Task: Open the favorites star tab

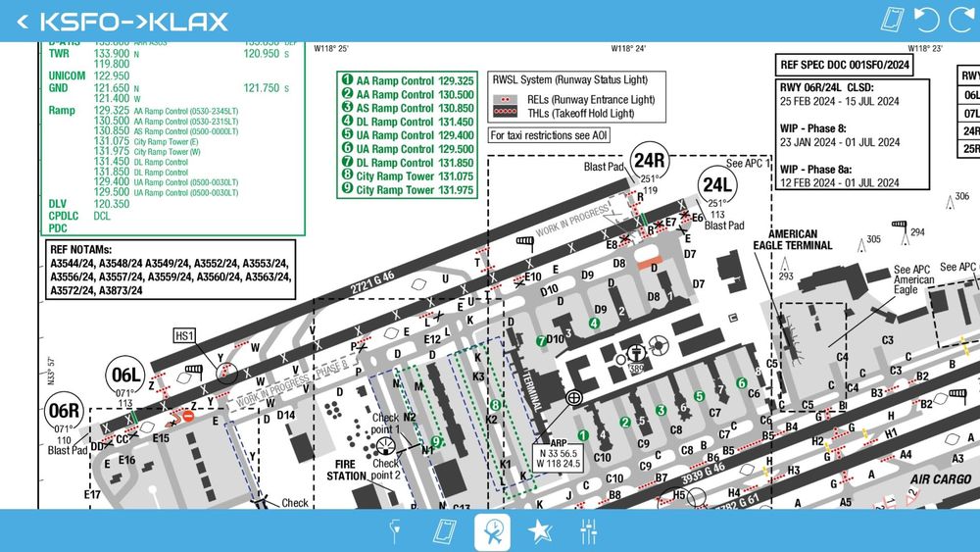Action: tap(539, 532)
